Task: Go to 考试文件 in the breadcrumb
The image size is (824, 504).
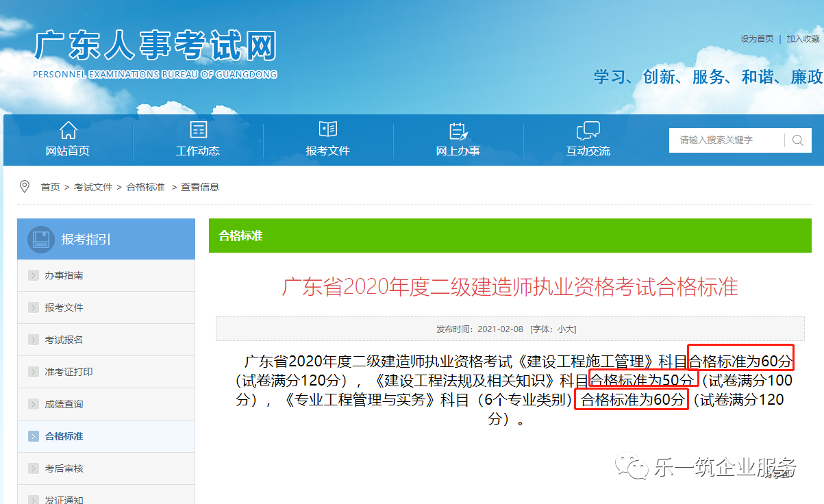Action: (x=93, y=187)
